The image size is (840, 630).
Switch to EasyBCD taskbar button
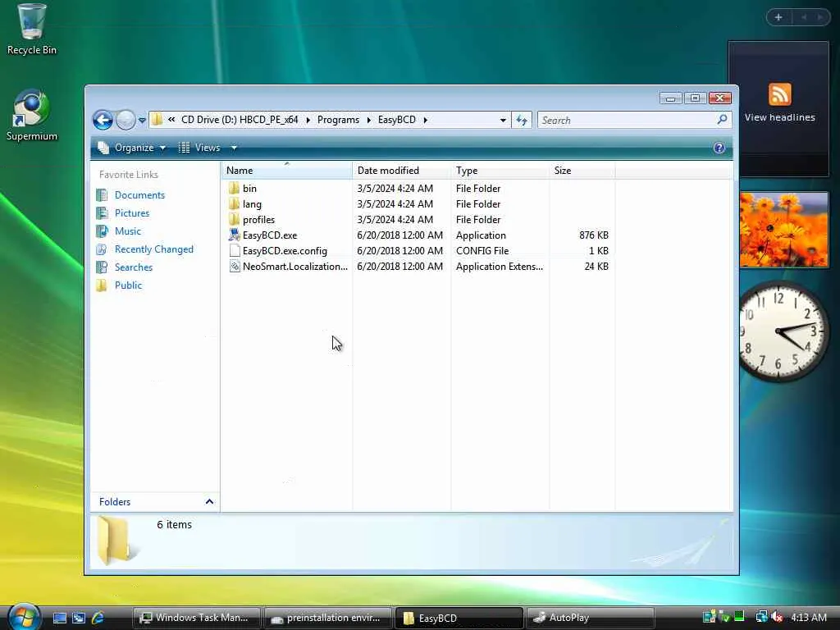pos(459,618)
